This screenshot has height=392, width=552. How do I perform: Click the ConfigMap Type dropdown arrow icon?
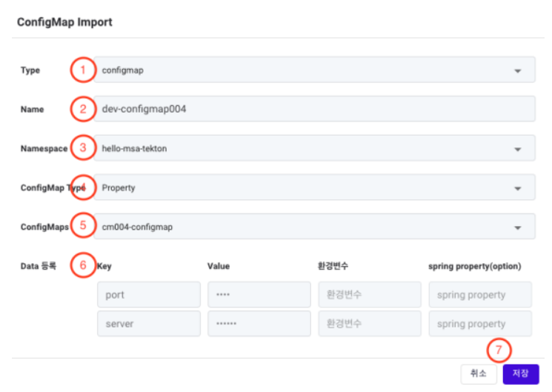[x=517, y=188]
